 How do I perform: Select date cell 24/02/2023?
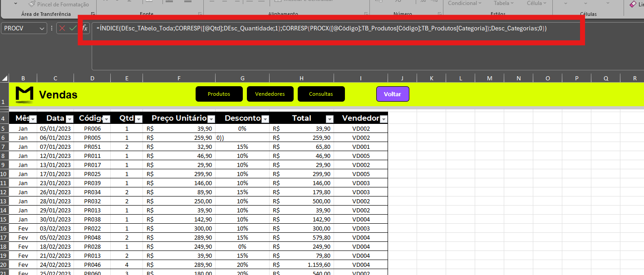pos(55,265)
